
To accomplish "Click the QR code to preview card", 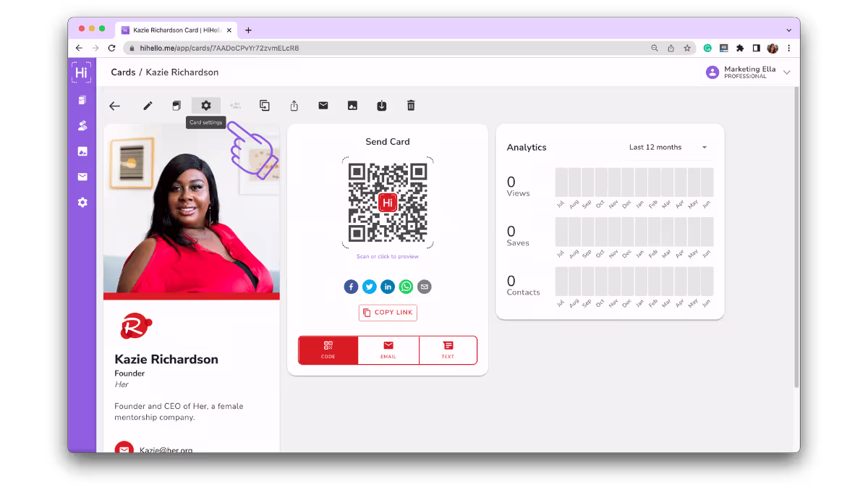I will pos(388,203).
